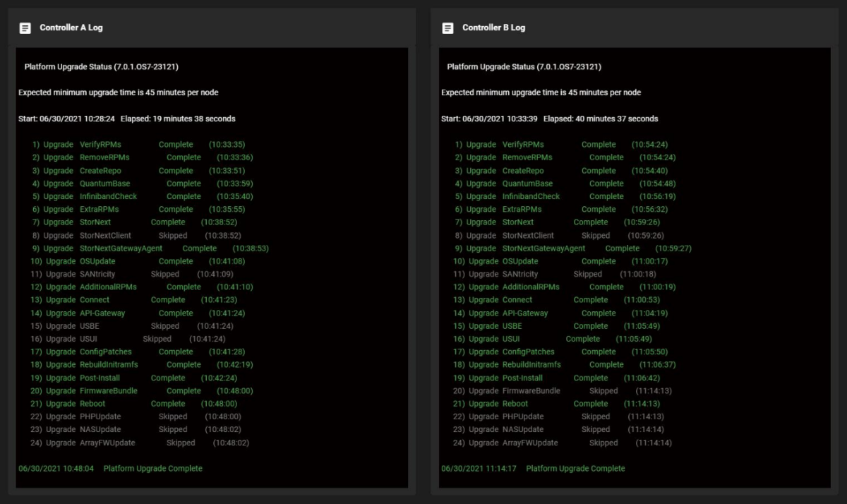Click Platform Upgrade Complete line at 10:48:04

[110, 469]
